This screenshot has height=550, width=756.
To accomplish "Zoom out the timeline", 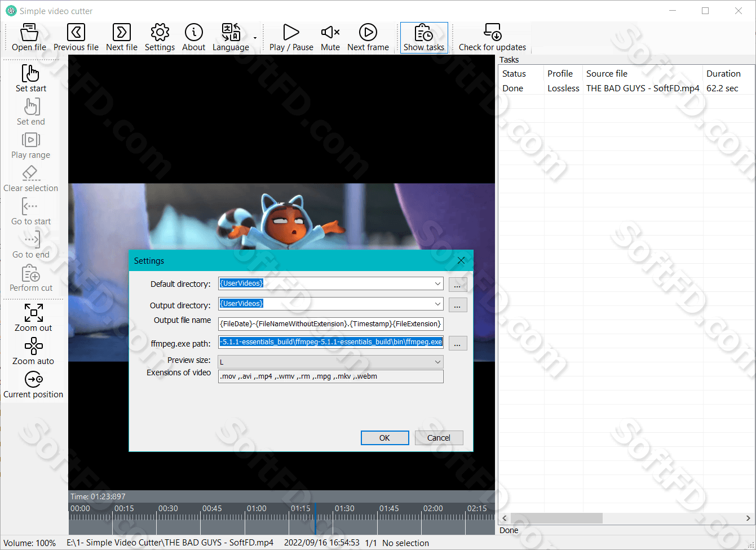I will point(33,318).
